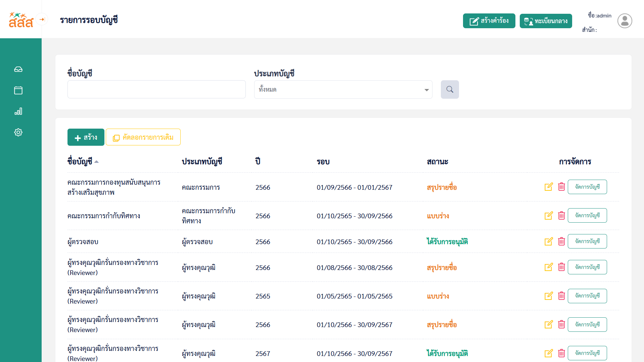Click the คัดลอกรายการเดิม button

pos(143,137)
